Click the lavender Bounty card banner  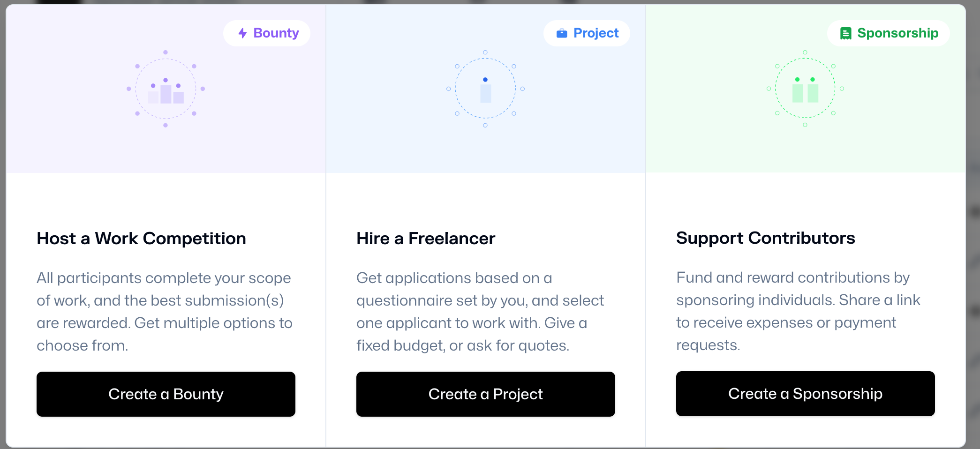(x=166, y=89)
